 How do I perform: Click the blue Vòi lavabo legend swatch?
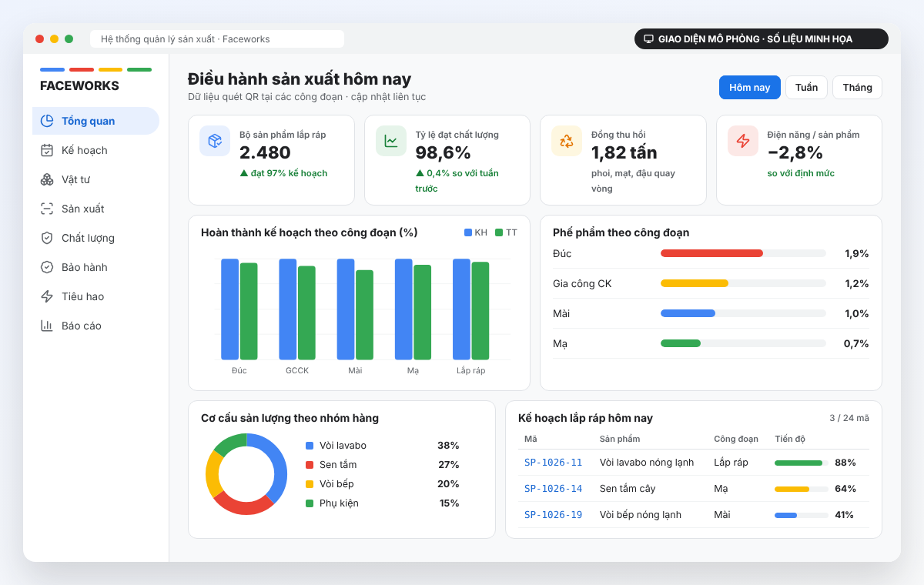tap(310, 446)
